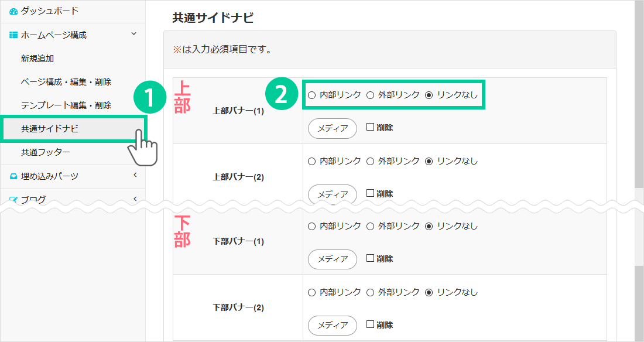Viewport: 644px width, 342px height.
Task: Go to テンプレート編集・削除 page
Action: (x=66, y=105)
